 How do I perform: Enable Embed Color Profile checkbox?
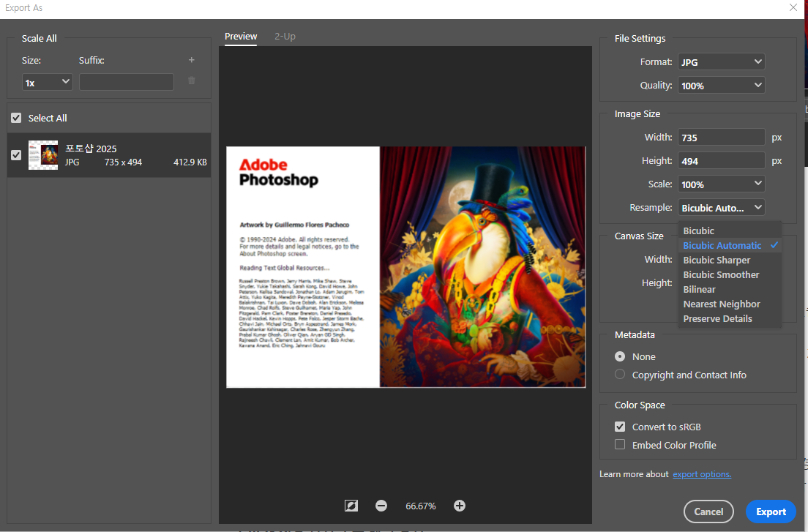620,444
